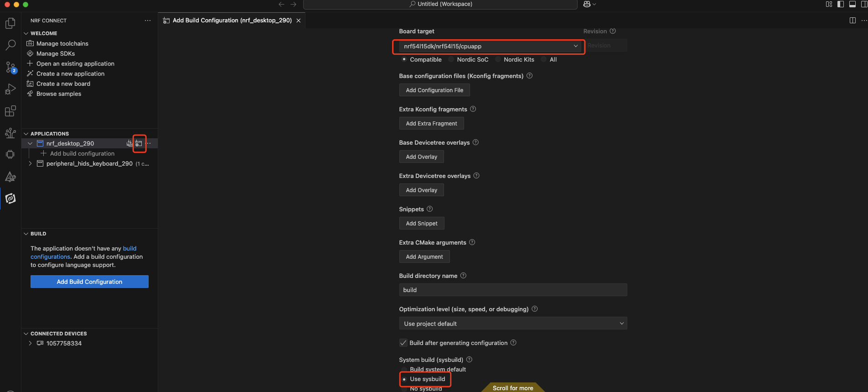868x392 pixels.
Task: Open the Explorer view in activity bar
Action: [10, 23]
